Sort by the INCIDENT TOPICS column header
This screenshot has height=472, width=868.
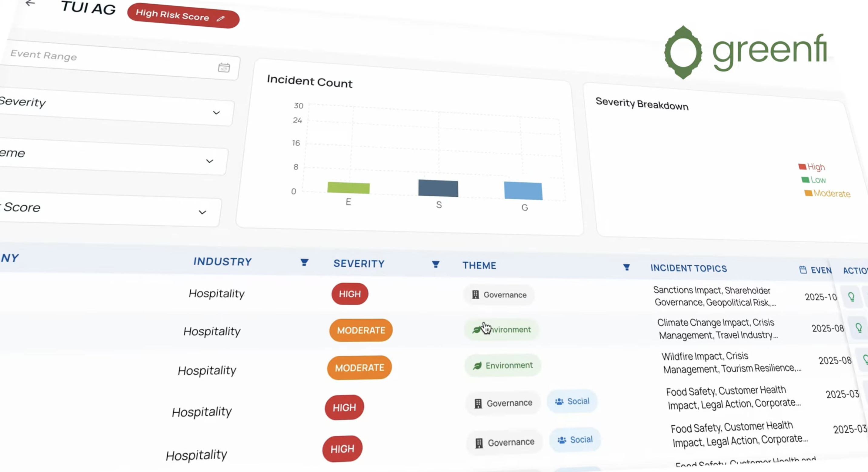tap(688, 268)
